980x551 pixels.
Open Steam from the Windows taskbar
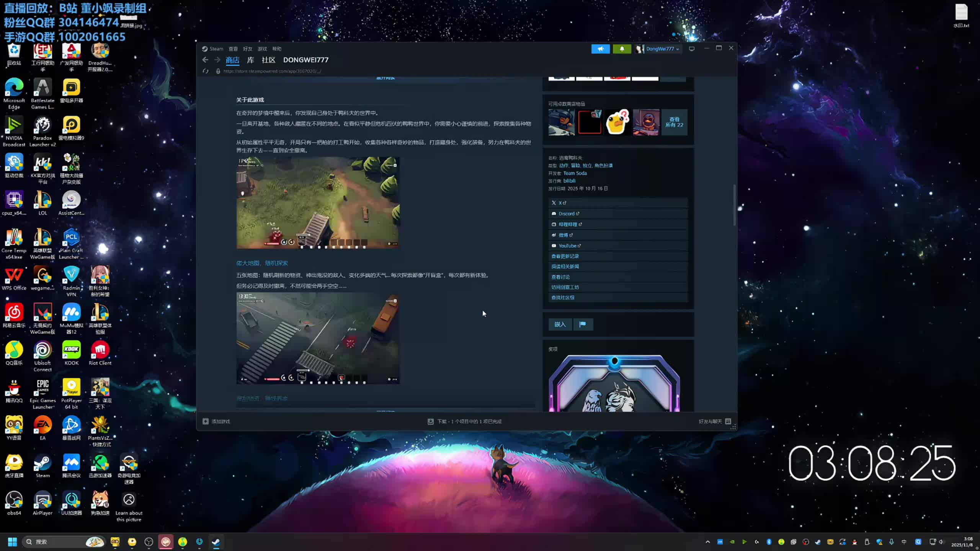point(216,542)
